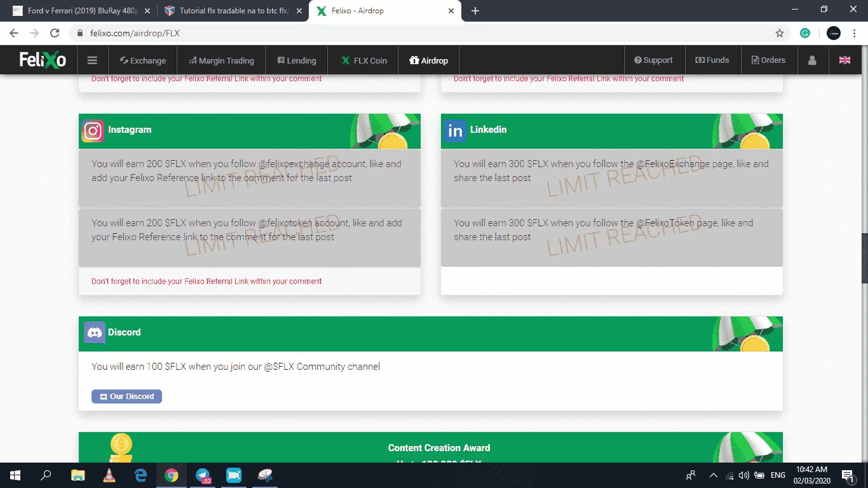Open Chrome from the taskbar
The width and height of the screenshot is (868, 488).
(172, 475)
